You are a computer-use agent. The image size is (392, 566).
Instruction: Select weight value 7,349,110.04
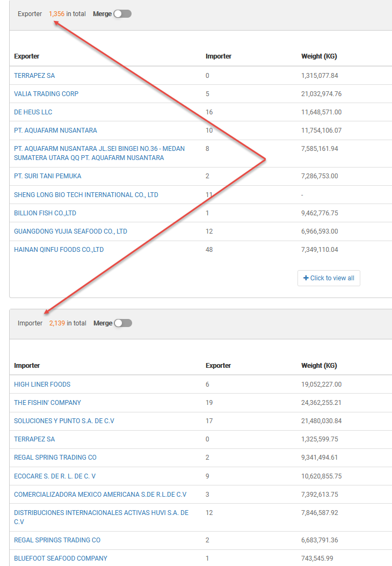pos(320,250)
